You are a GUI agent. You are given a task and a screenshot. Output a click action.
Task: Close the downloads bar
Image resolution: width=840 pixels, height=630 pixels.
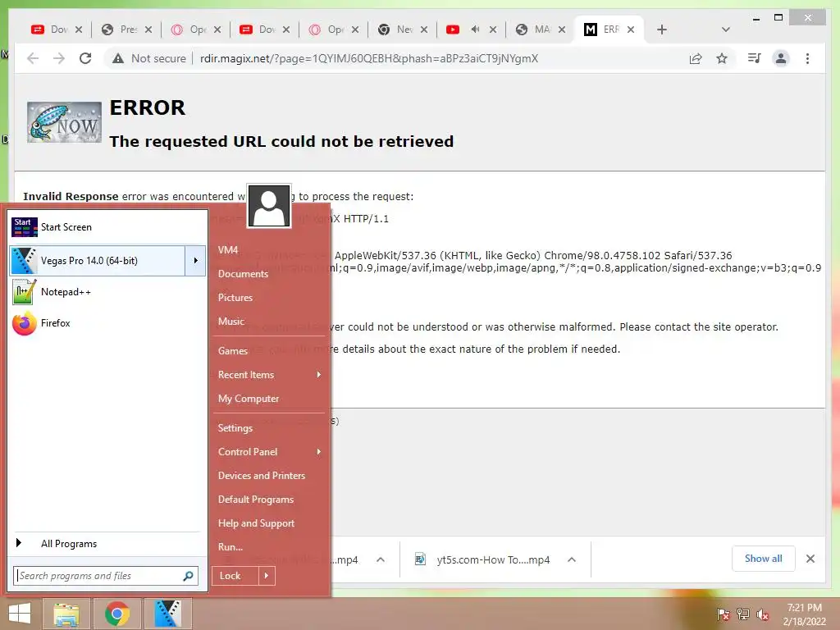pyautogui.click(x=810, y=559)
